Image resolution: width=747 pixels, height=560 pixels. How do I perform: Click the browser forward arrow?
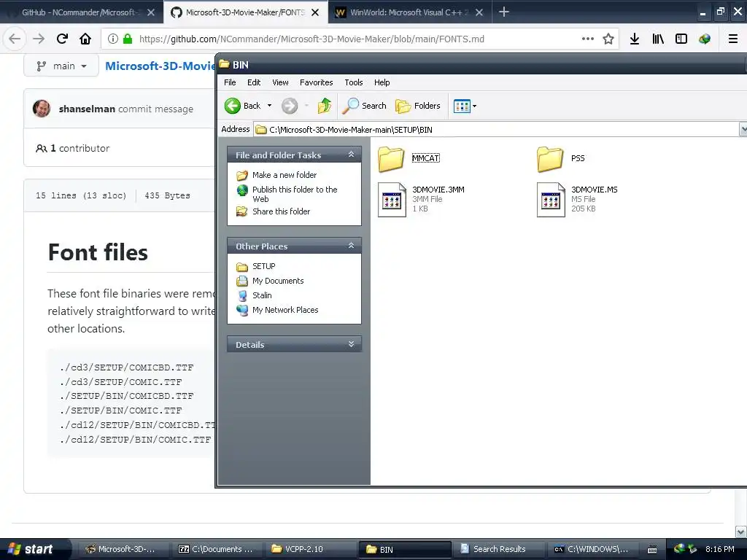tap(39, 39)
